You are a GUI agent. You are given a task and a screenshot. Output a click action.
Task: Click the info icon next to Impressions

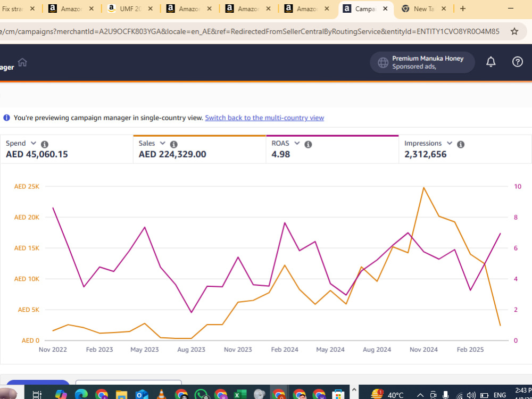[x=460, y=144]
